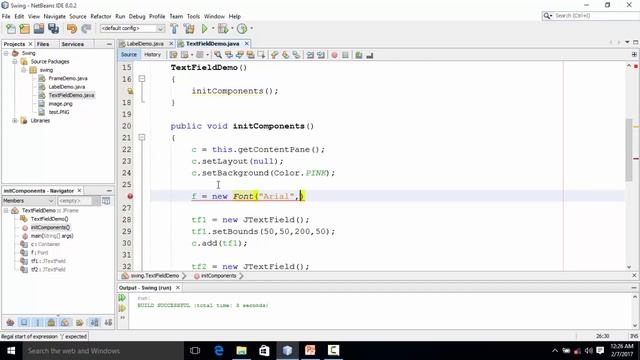Click the Edge browser taskbar icon
Screen dimensions: 640x360
(219, 351)
